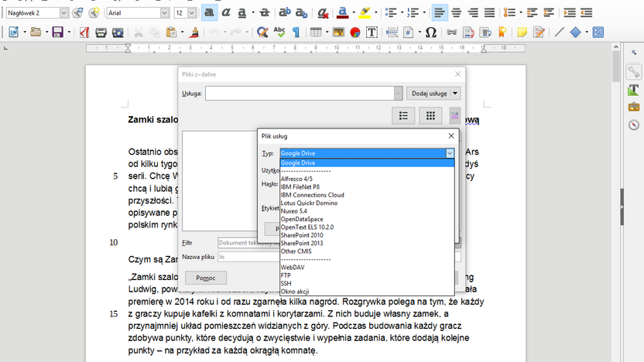Image resolution: width=644 pixels, height=362 pixels.
Task: Export directly as PDF
Action: (x=84, y=32)
